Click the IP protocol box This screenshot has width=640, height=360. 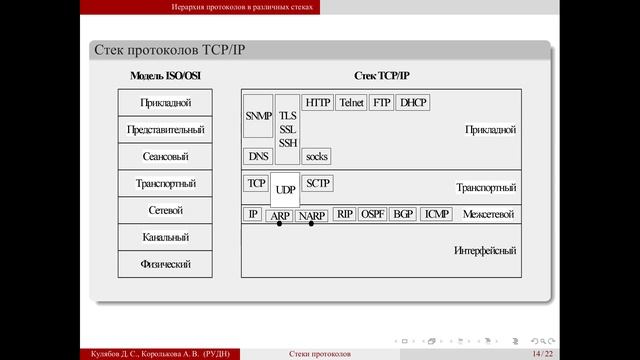(253, 214)
